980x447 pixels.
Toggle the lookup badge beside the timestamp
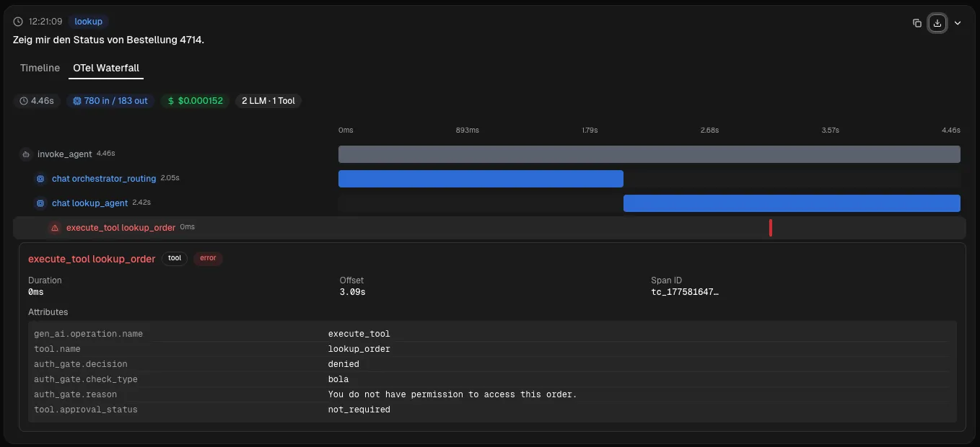coord(88,21)
